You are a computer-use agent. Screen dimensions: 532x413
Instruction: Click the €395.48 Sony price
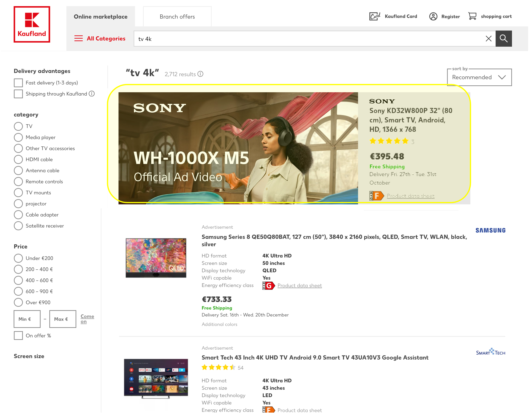pyautogui.click(x=387, y=156)
